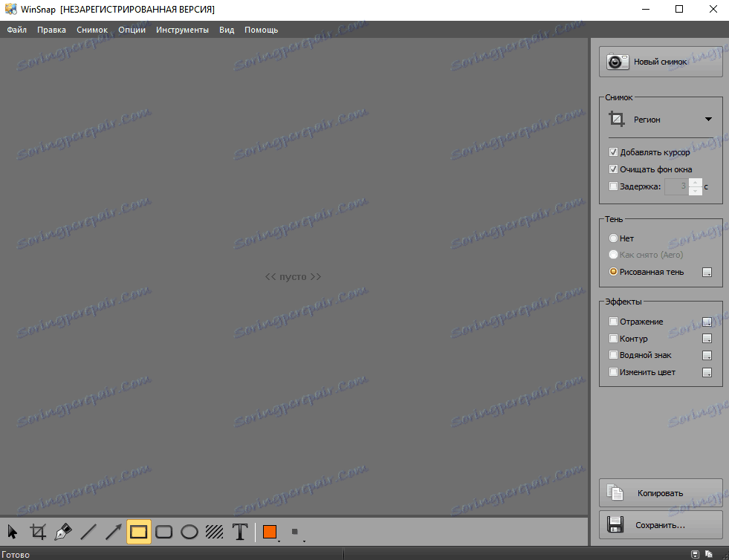Open the color swatch dropdown arrow
This screenshot has height=560, width=729.
pos(279,541)
